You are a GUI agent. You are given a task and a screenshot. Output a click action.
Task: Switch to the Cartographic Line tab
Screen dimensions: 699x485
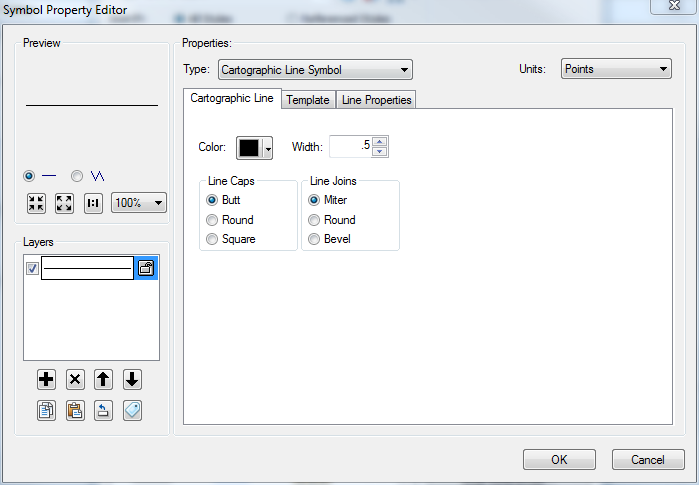point(232,99)
